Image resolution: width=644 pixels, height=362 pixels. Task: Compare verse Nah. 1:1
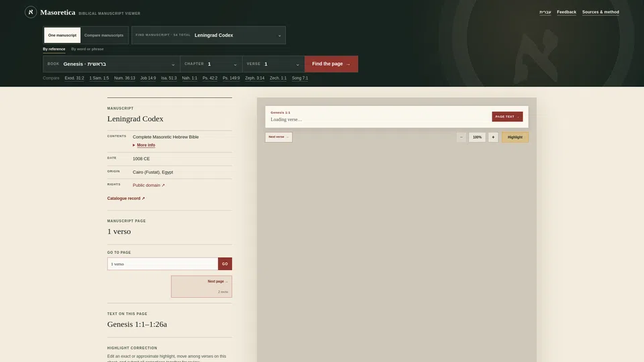pyautogui.click(x=189, y=78)
